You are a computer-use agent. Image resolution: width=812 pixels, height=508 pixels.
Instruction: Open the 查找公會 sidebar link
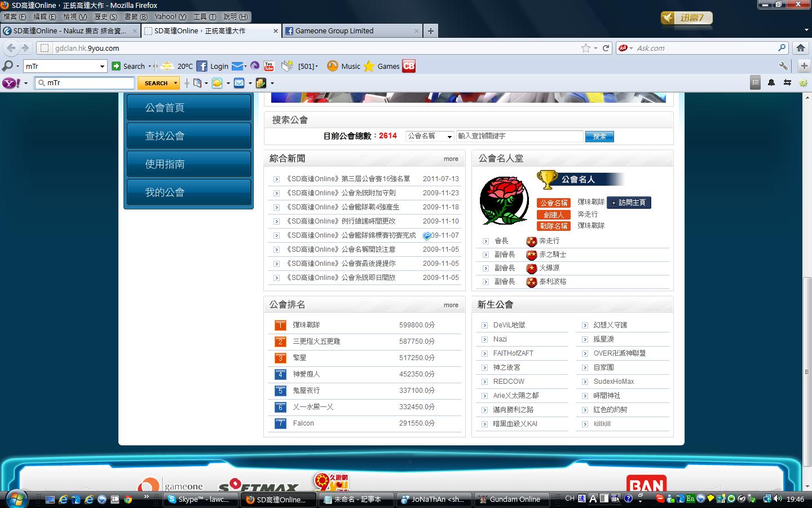pos(189,135)
